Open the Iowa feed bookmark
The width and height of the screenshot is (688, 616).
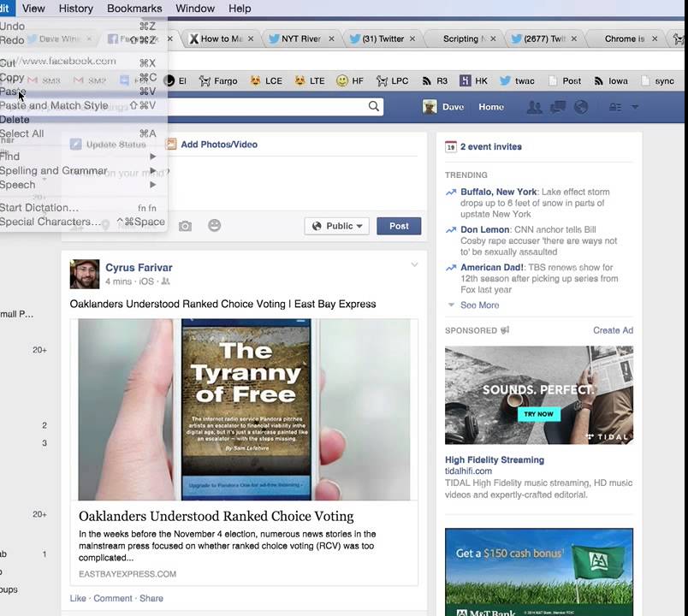pos(611,80)
